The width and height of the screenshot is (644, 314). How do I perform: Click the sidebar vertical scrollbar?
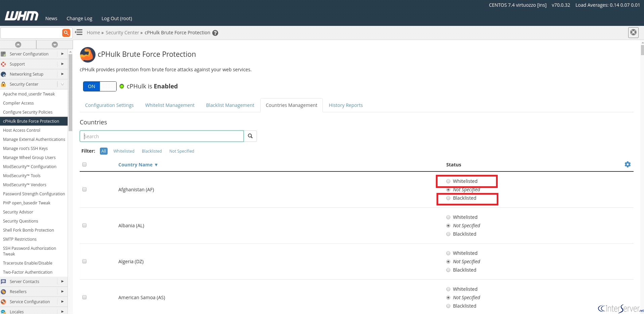coord(70,92)
